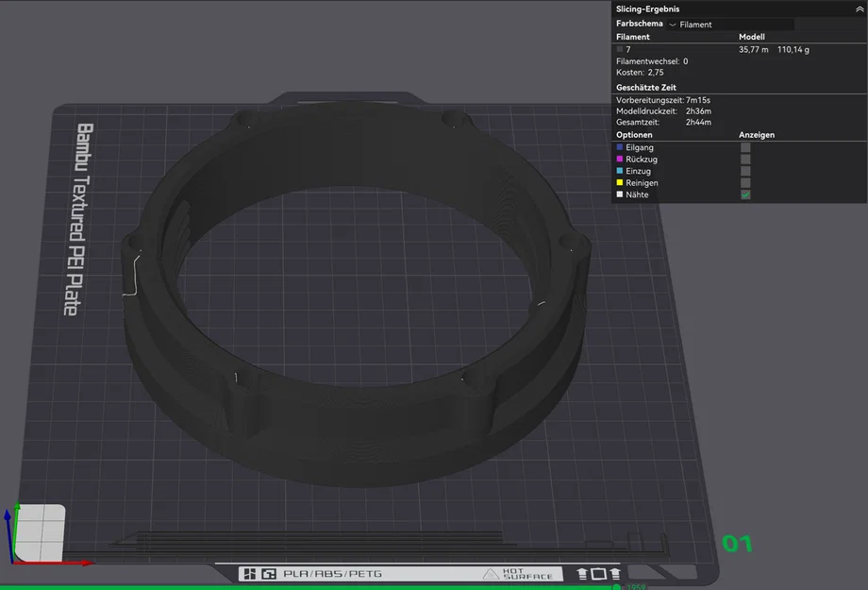Click the green layer slider handle at the bottom
The height and width of the screenshot is (590, 868).
616,586
